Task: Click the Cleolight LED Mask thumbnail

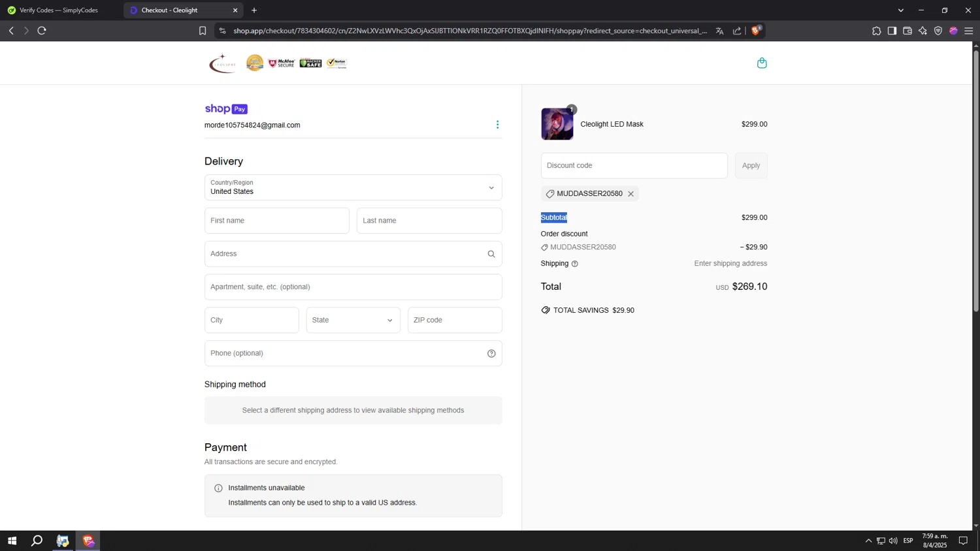Action: point(557,124)
